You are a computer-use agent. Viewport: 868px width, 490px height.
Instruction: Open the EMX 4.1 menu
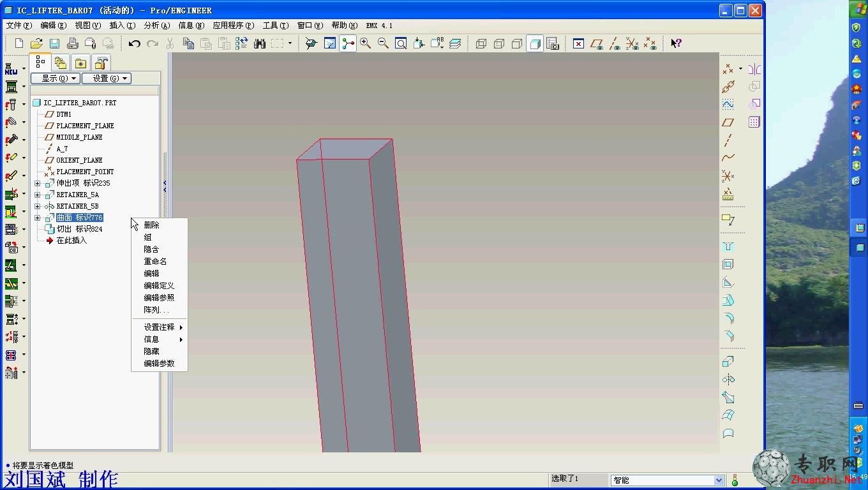[379, 26]
